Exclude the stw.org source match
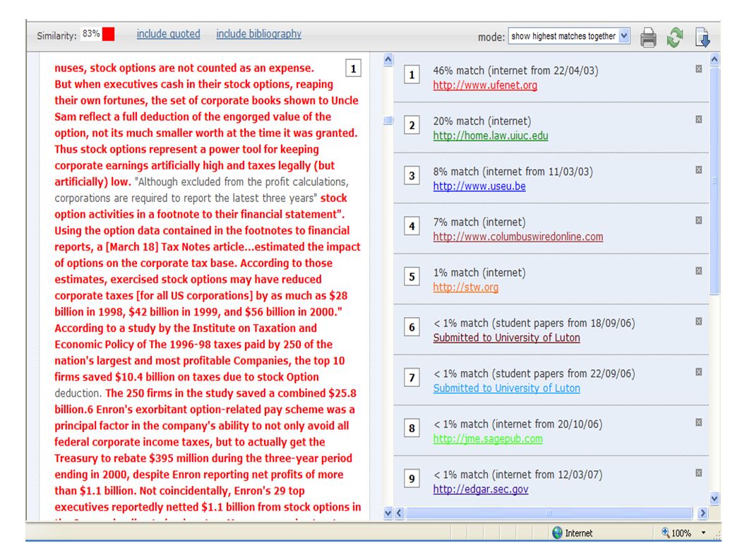The width and height of the screenshot is (747, 560). pyautogui.click(x=698, y=270)
